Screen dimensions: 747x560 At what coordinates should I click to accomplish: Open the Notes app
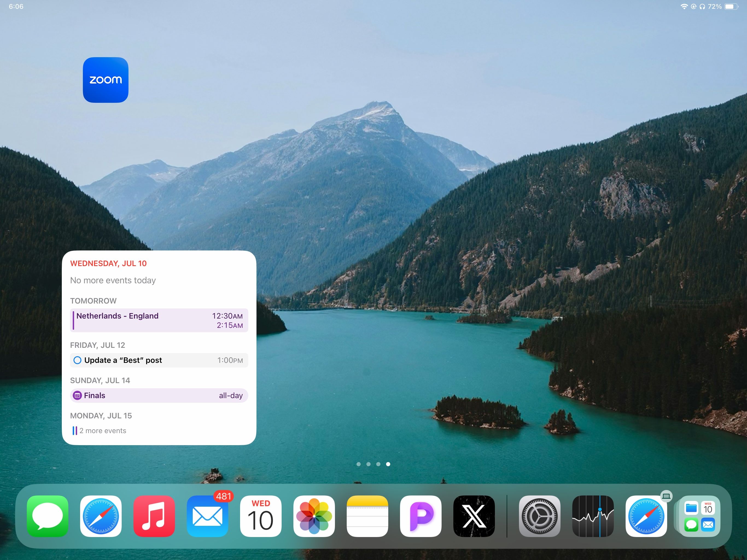[x=368, y=516]
